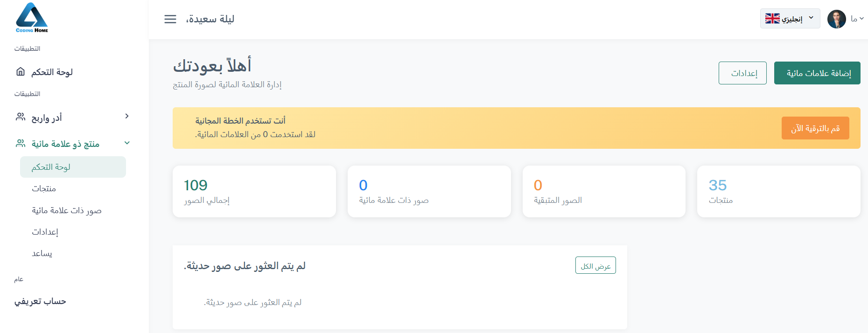Viewport: 868px width, 333px height.
Task: Open the sidebar hamburger menu
Action: [170, 19]
